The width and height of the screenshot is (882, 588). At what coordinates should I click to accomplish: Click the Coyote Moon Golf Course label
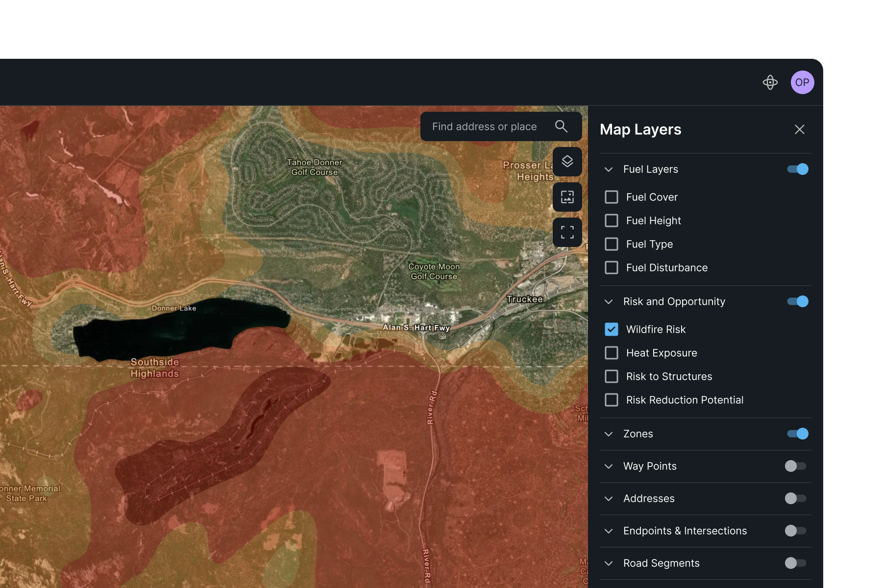(x=434, y=271)
